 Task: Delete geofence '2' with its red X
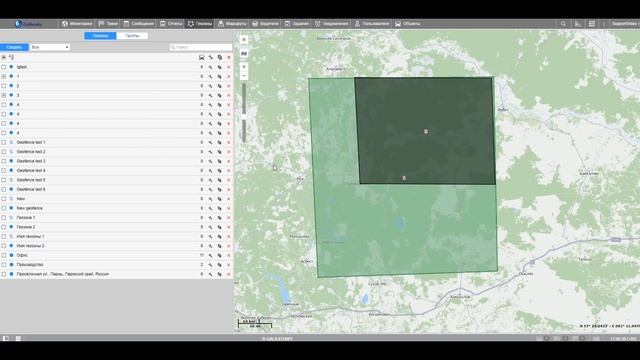click(x=229, y=86)
